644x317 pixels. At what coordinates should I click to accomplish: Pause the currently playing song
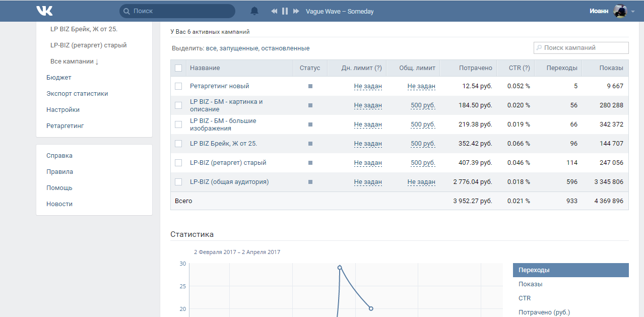pos(285,11)
